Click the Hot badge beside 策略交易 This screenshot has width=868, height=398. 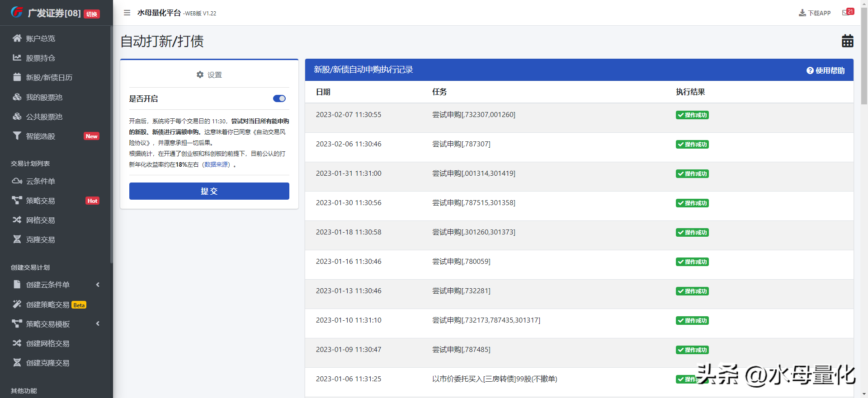(92, 201)
